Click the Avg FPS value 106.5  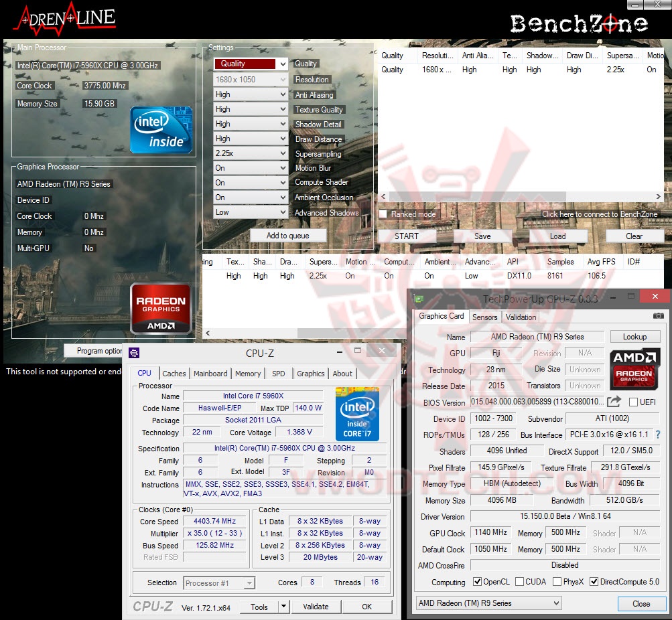pyautogui.click(x=596, y=276)
